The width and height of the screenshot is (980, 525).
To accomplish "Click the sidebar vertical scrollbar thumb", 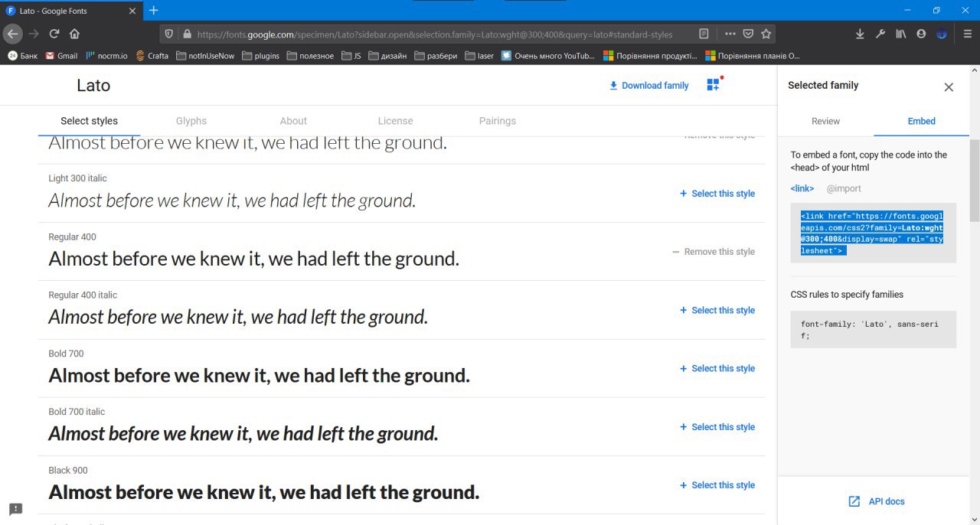I will tap(975, 182).
